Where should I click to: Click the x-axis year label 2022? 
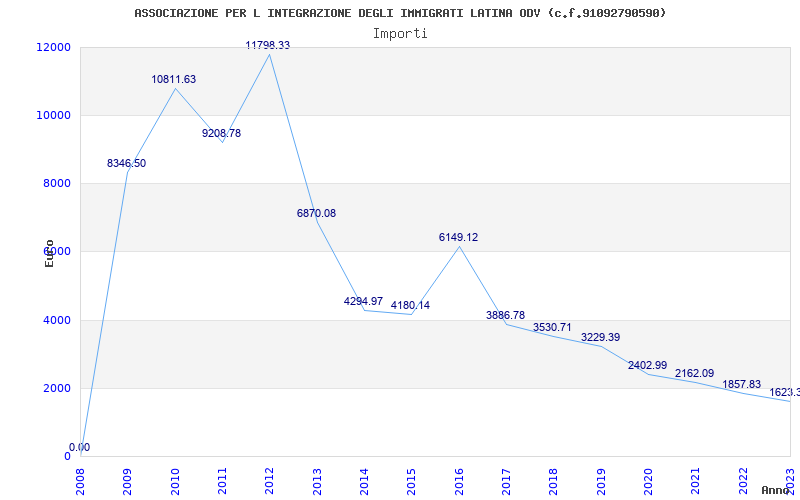click(x=743, y=481)
